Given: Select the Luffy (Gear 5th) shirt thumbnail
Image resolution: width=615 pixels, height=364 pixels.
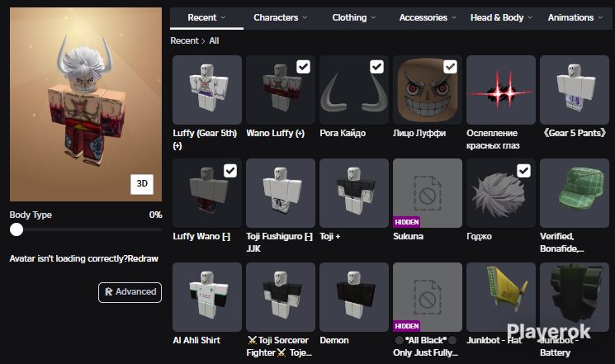Looking at the screenshot, I should point(207,90).
